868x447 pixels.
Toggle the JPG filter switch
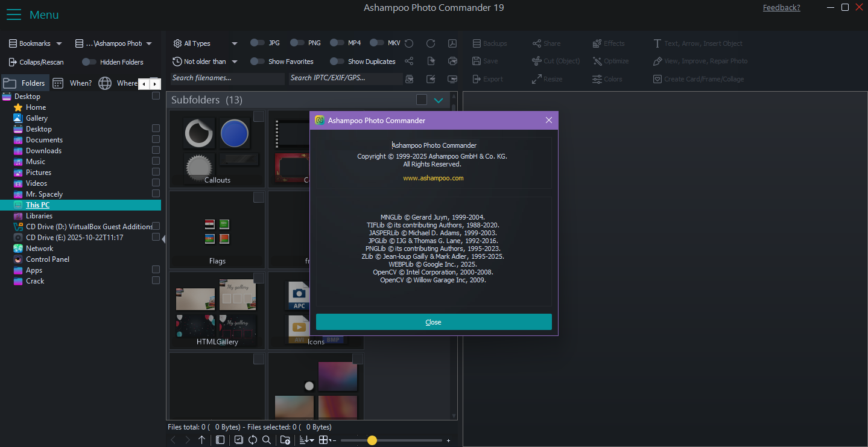[x=258, y=43]
